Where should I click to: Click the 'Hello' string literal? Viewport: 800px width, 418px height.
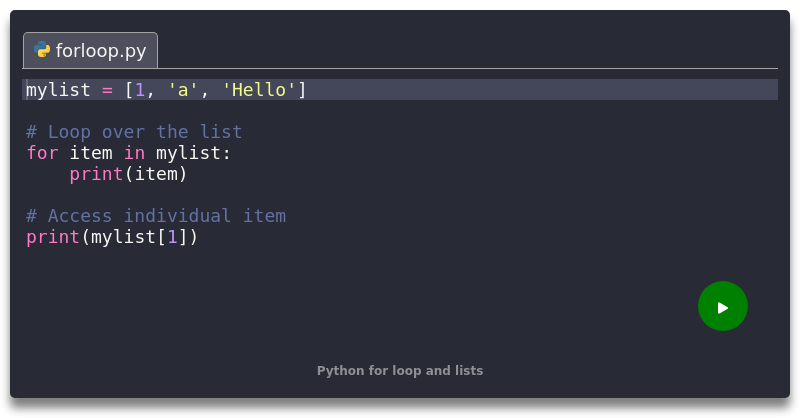click(259, 90)
